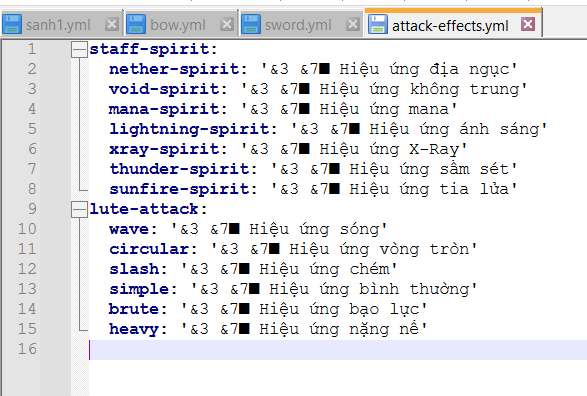Click the save icon on sanh1.yml tab
The image size is (587, 396).
12,24
